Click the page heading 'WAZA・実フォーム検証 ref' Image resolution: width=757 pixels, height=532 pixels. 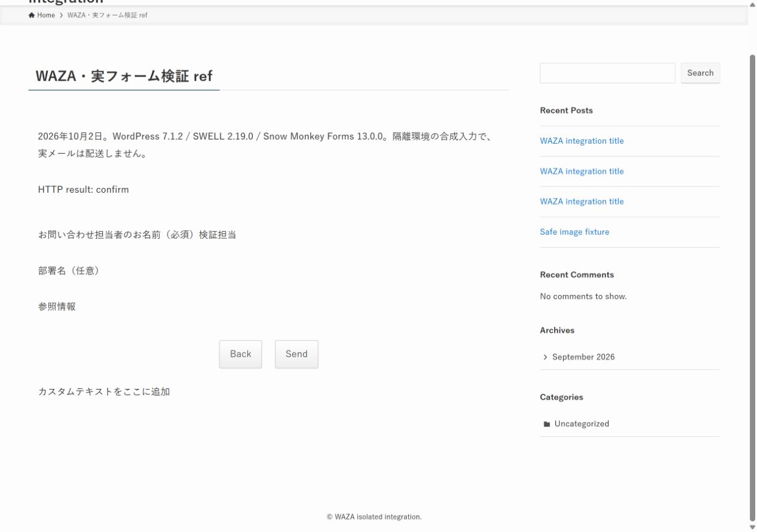click(124, 76)
